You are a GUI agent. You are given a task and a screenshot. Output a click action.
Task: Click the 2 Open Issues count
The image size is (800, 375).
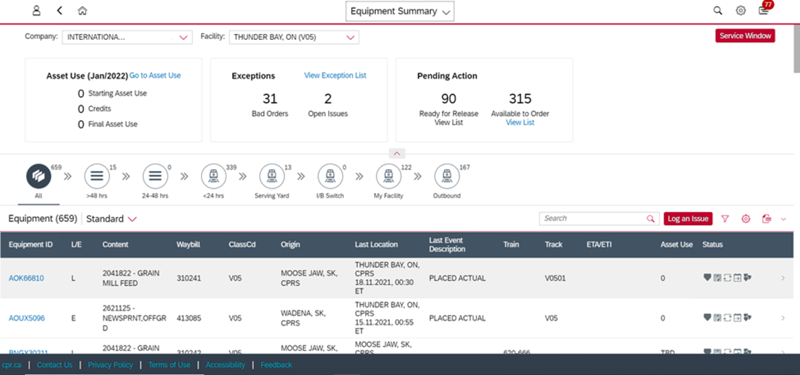pyautogui.click(x=328, y=98)
